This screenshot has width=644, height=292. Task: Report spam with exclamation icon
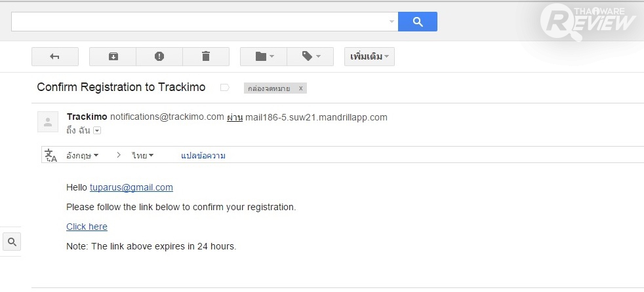click(159, 56)
